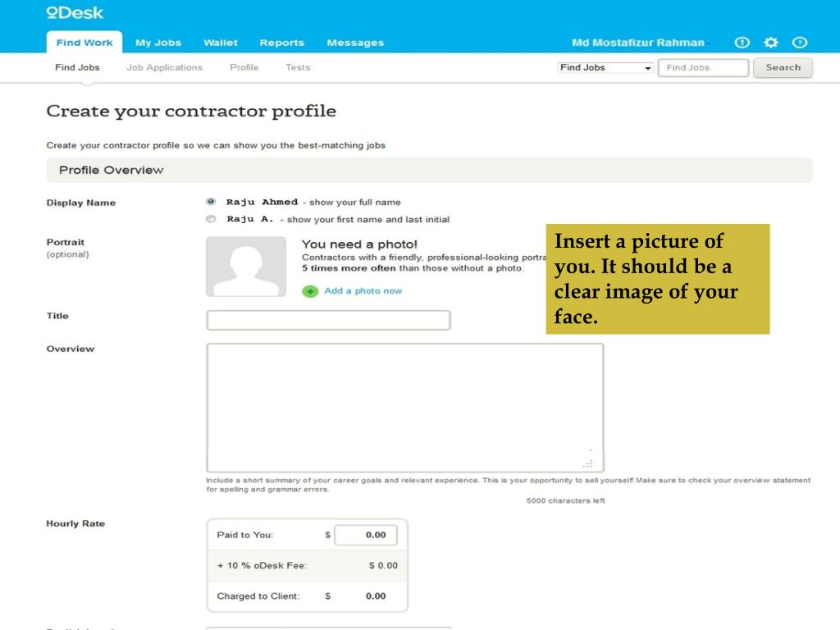
Task: Click the 'Hourly Rate' label
Action: tap(75, 523)
